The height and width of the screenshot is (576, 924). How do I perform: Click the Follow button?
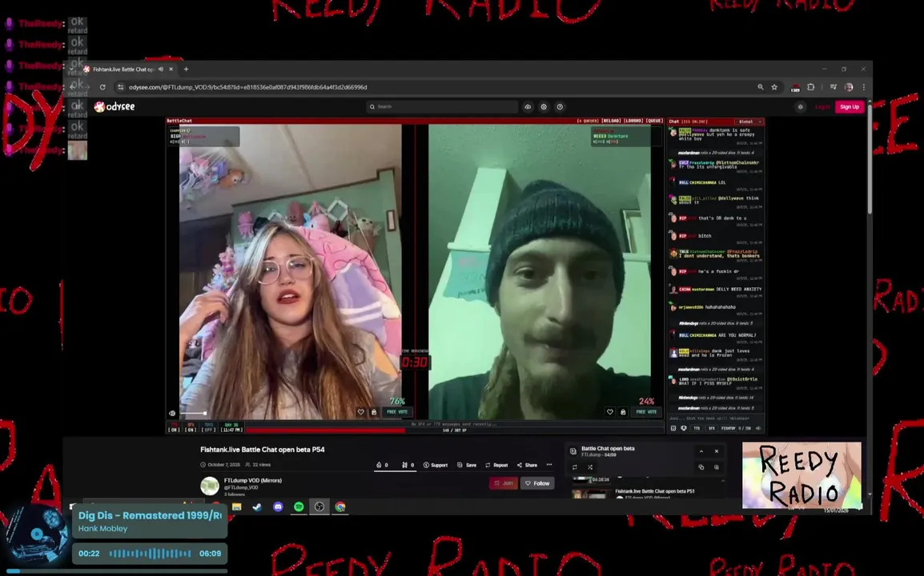click(537, 483)
